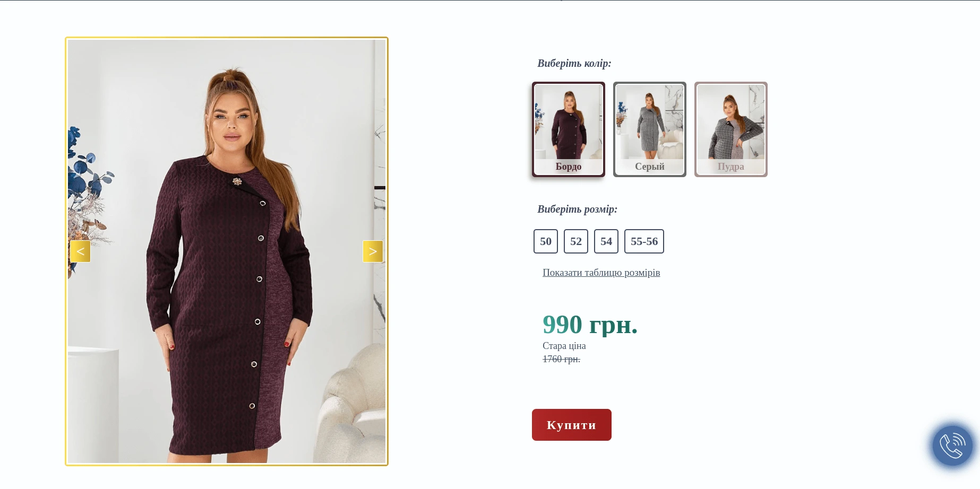Choose size 52
980x489 pixels.
[x=576, y=241]
